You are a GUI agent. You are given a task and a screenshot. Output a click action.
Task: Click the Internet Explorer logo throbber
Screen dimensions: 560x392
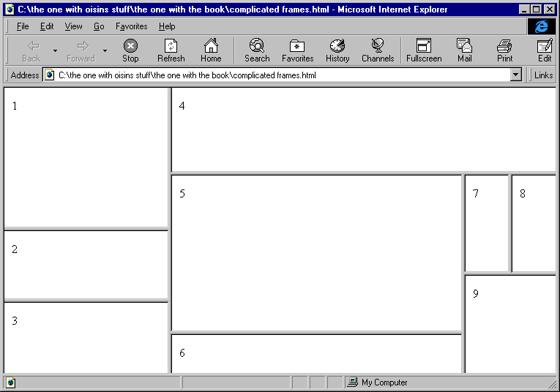pyautogui.click(x=542, y=26)
